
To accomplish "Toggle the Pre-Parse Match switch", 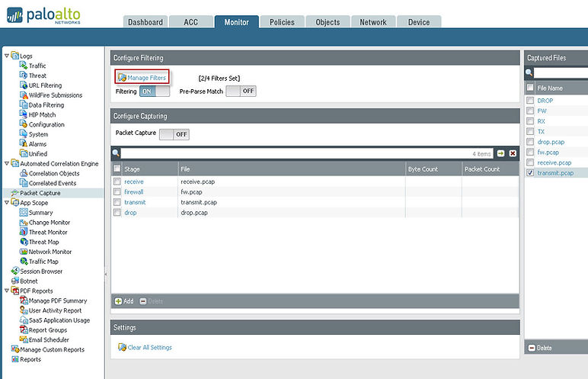I will tap(241, 91).
